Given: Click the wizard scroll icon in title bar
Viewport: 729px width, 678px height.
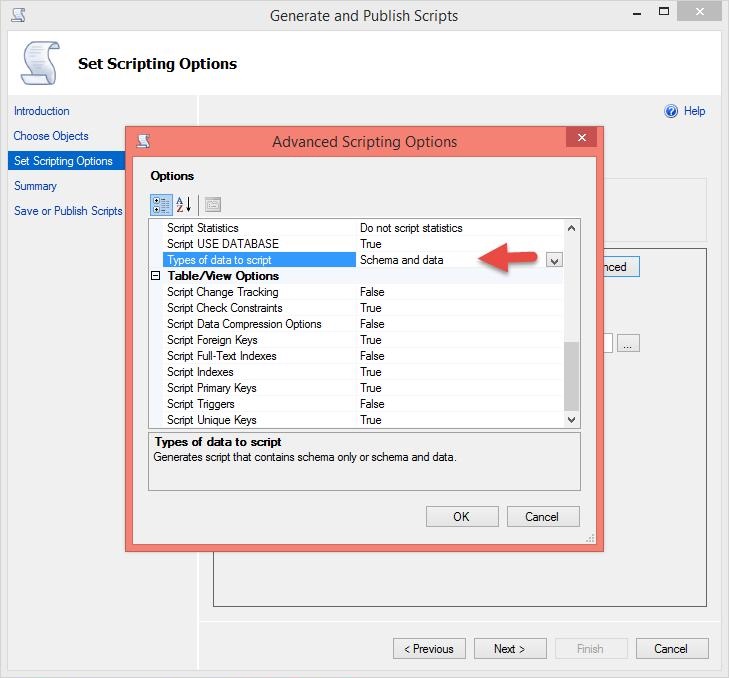Looking at the screenshot, I should (x=19, y=15).
